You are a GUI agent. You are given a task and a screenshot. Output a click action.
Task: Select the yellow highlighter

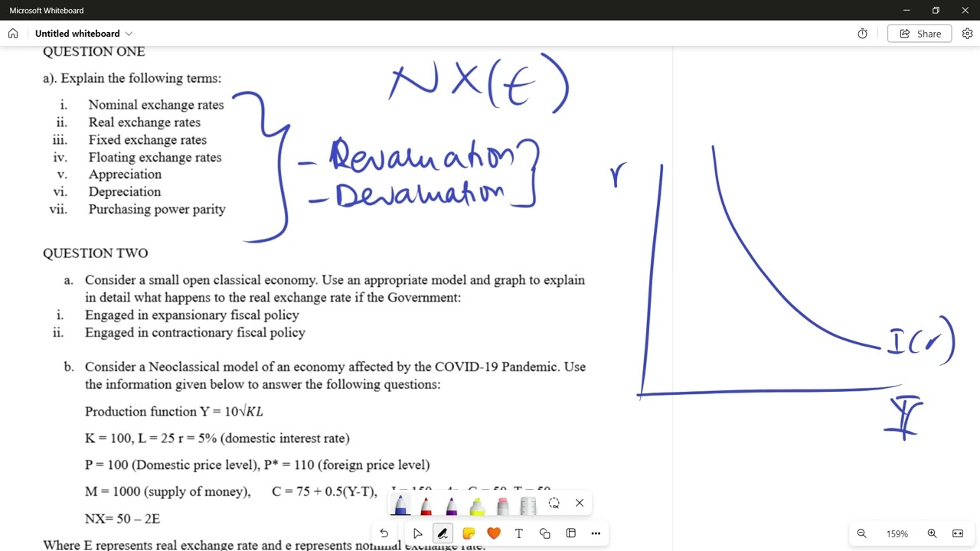(477, 504)
